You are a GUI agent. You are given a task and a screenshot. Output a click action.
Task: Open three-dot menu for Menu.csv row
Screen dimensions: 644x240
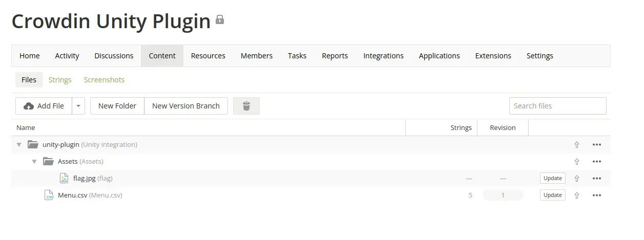(x=596, y=195)
